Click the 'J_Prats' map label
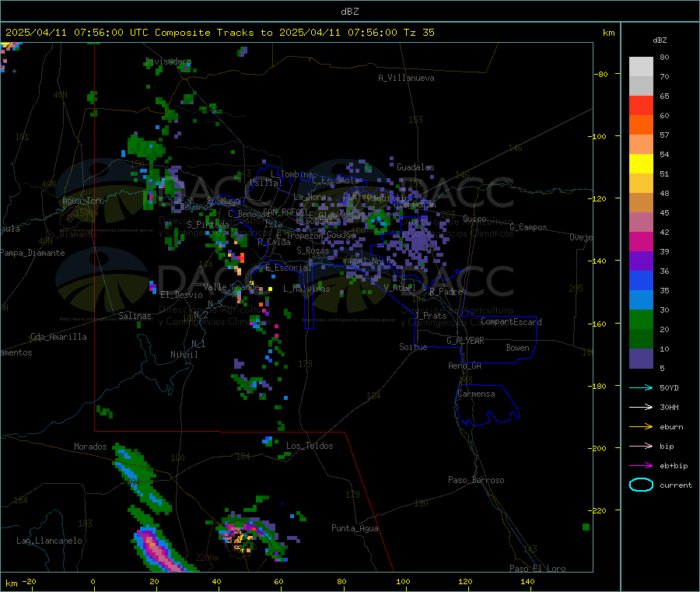Image resolution: width=700 pixels, height=592 pixels. point(430,316)
